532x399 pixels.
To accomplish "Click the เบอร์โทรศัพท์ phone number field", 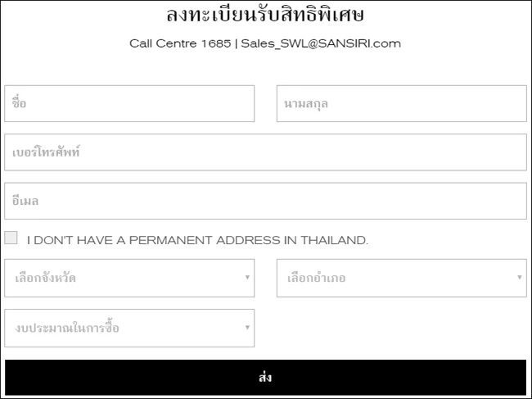I will click(x=265, y=152).
